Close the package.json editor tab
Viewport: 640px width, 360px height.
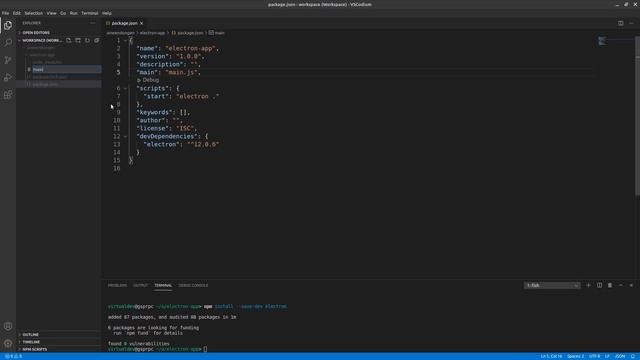pos(142,23)
